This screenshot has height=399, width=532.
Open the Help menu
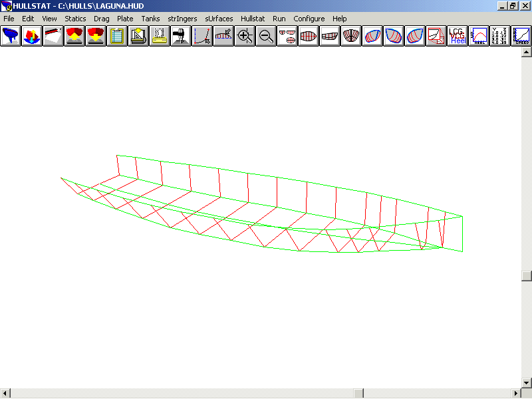[339, 19]
